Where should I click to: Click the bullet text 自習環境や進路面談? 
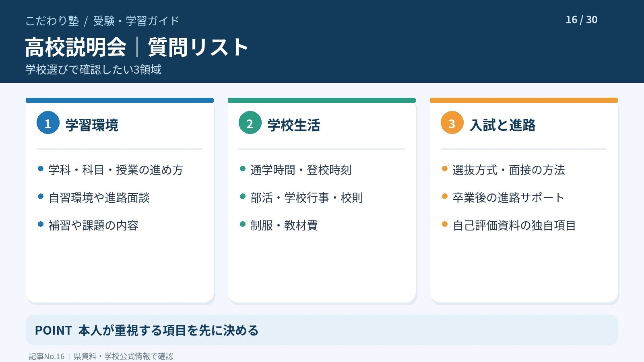pyautogui.click(x=99, y=198)
